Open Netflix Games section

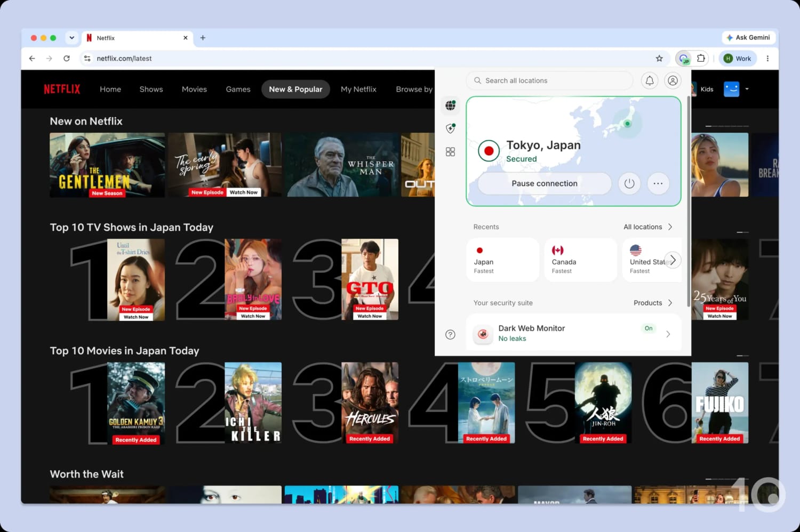(x=238, y=89)
